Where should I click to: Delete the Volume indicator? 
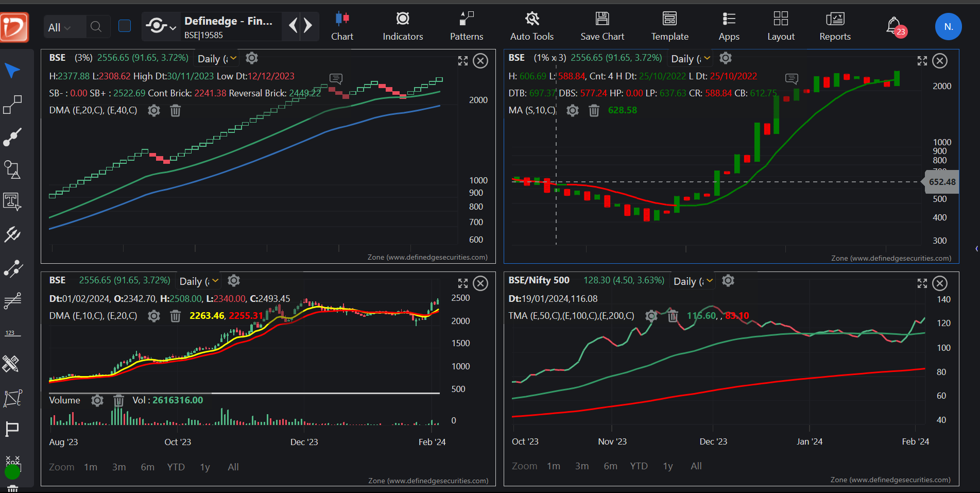pyautogui.click(x=119, y=400)
